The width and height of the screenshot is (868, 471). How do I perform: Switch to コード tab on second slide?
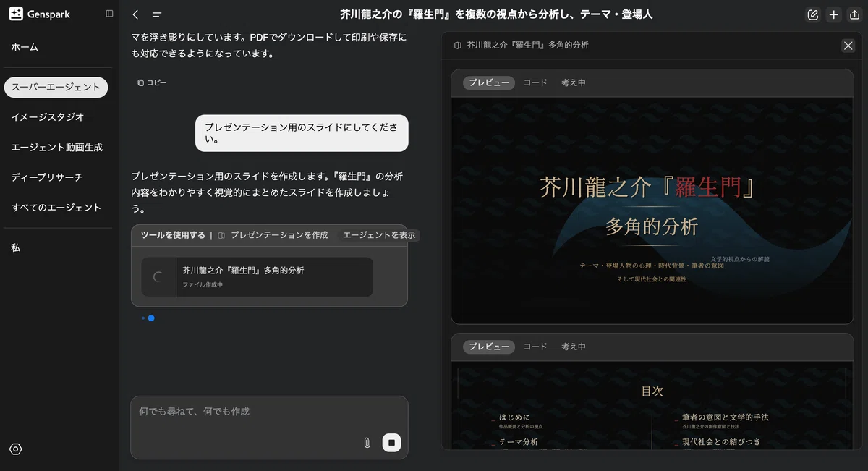pyautogui.click(x=535, y=347)
